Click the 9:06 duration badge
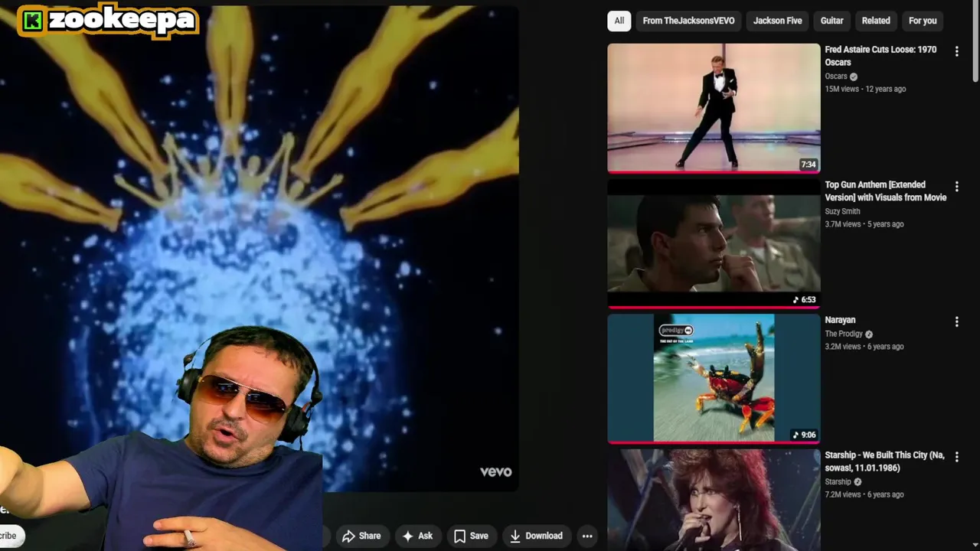980x551 pixels. coord(804,435)
